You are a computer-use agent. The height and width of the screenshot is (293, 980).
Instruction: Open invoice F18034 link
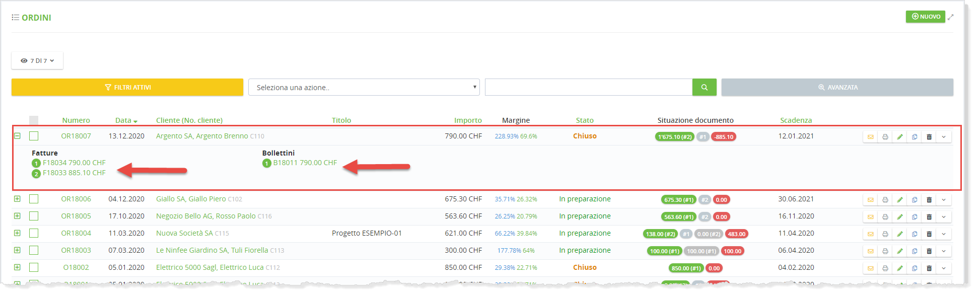click(74, 163)
